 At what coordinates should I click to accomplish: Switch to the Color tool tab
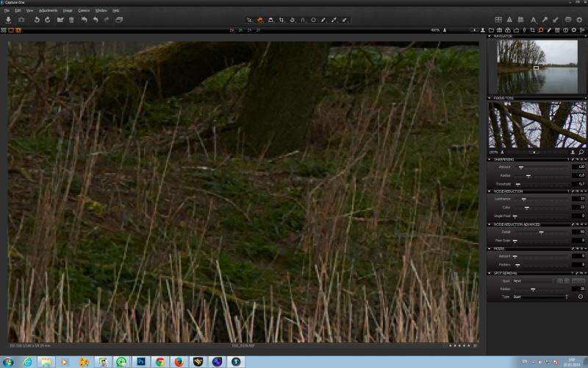pos(508,30)
